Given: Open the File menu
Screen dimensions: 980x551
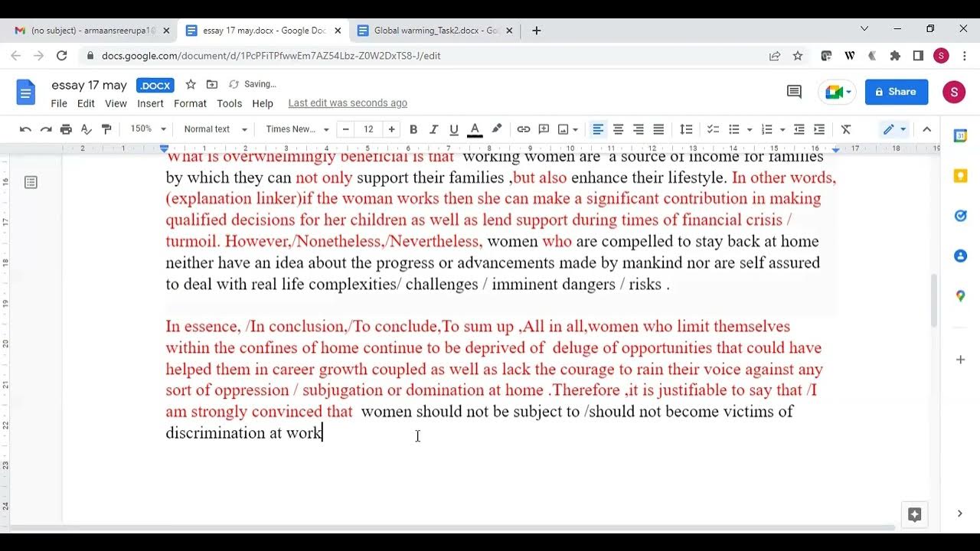Looking at the screenshot, I should [x=59, y=103].
